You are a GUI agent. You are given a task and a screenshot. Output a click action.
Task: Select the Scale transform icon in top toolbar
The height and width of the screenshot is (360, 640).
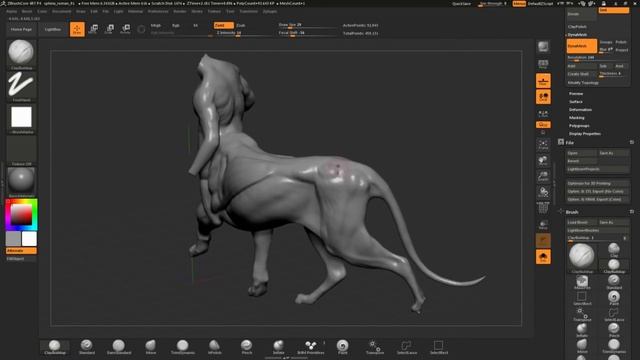click(109, 29)
